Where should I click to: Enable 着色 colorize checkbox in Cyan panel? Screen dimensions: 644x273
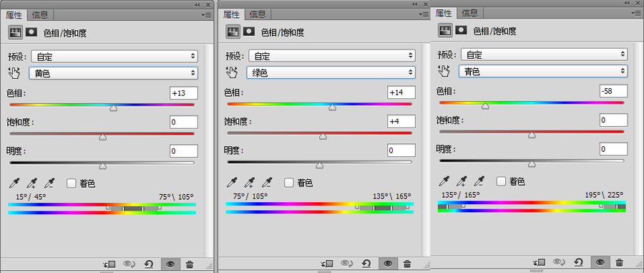click(501, 181)
